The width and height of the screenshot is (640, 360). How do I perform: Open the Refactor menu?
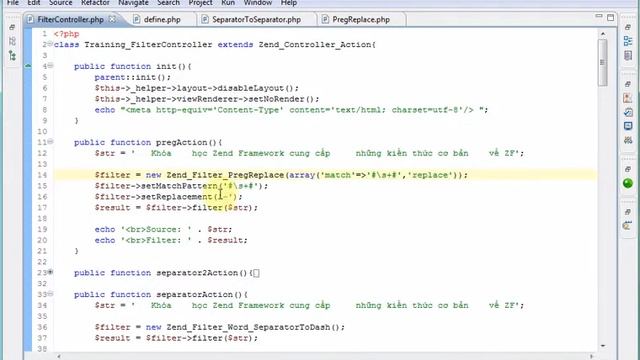95,3
